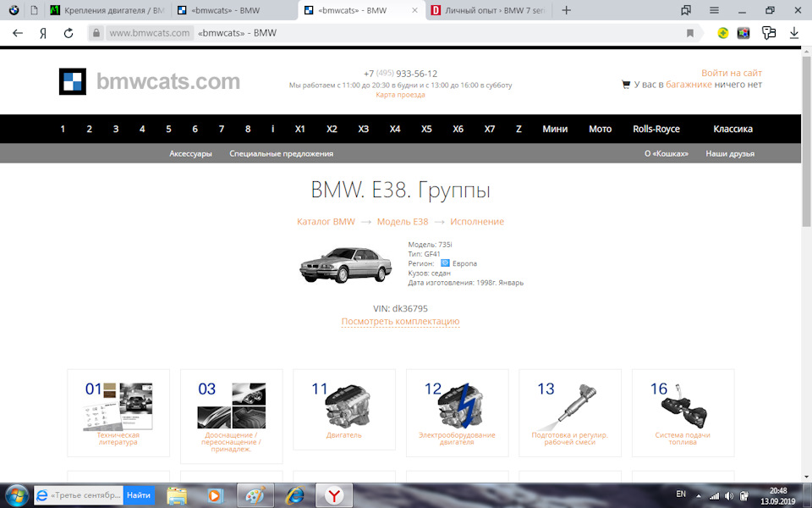
Task: Open bookmarks panel icon in title bar
Action: (x=686, y=10)
